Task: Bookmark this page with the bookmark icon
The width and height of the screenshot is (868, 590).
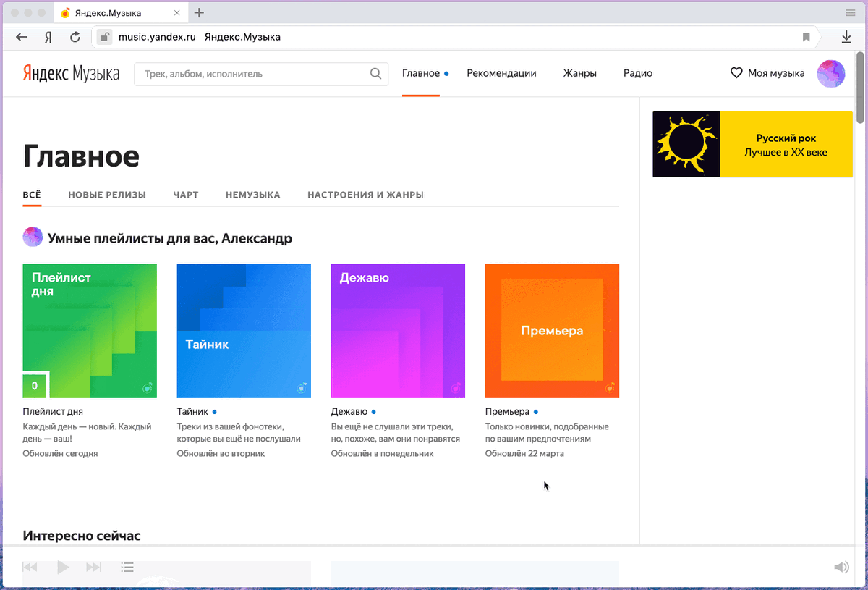Action: coord(807,37)
